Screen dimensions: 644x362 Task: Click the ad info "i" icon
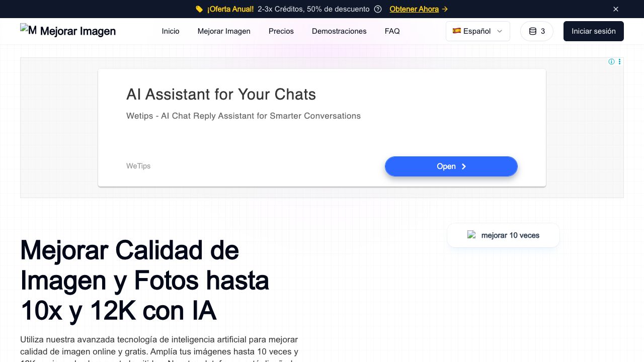click(x=611, y=62)
